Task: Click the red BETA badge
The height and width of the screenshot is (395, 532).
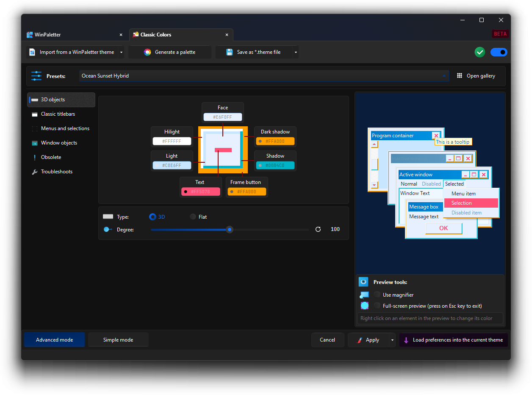Action: coord(500,34)
